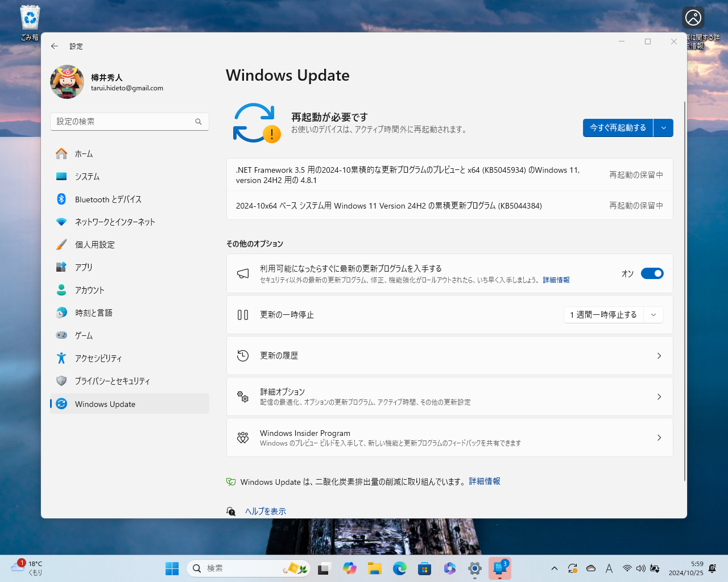Image resolution: width=728 pixels, height=582 pixels.
Task: Select the KB5044384 cumulative update text
Action: point(389,206)
